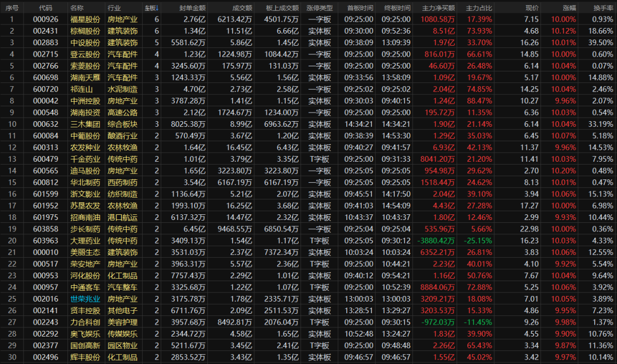Click the stock name 中通客车

click(x=85, y=287)
